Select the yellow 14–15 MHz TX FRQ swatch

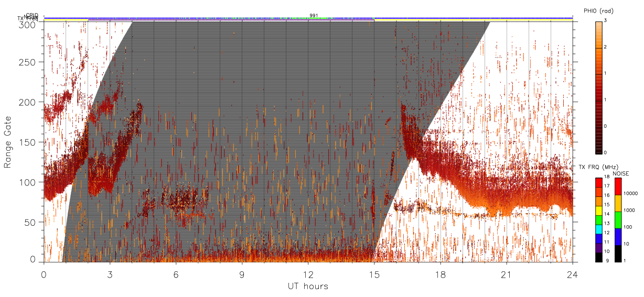point(598,211)
